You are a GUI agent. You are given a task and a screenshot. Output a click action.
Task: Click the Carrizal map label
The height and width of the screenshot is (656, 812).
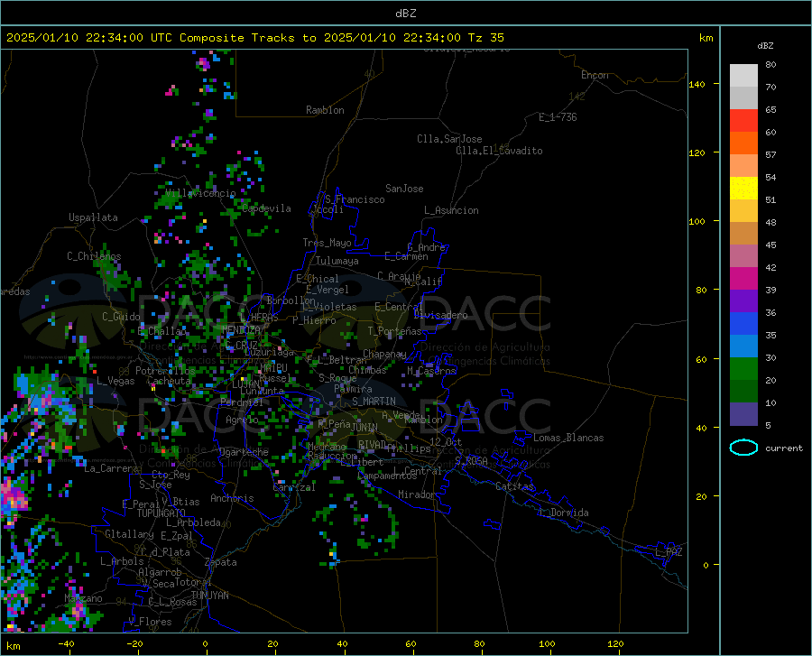[x=294, y=488]
